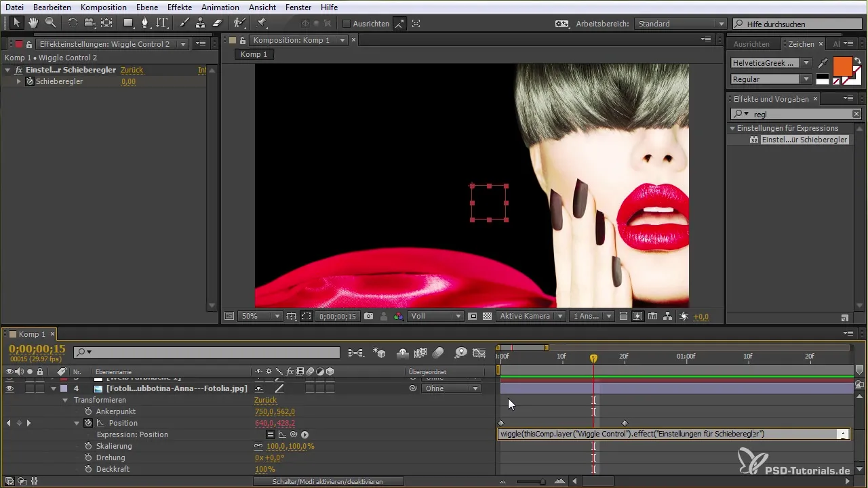Enable the Ausrichten snapping checkbox
The height and width of the screenshot is (488, 868).
[347, 24]
